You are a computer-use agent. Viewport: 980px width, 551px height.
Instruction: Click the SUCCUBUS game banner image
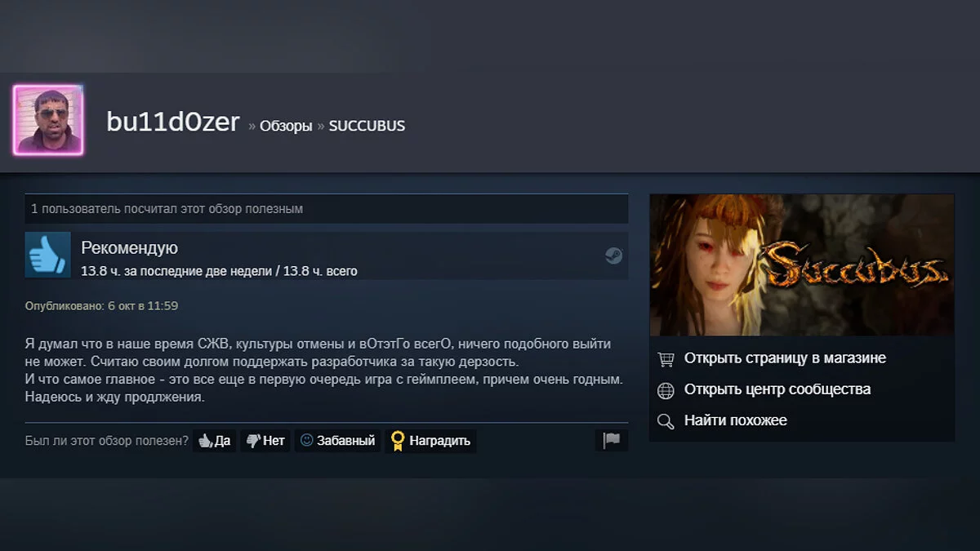tap(802, 264)
